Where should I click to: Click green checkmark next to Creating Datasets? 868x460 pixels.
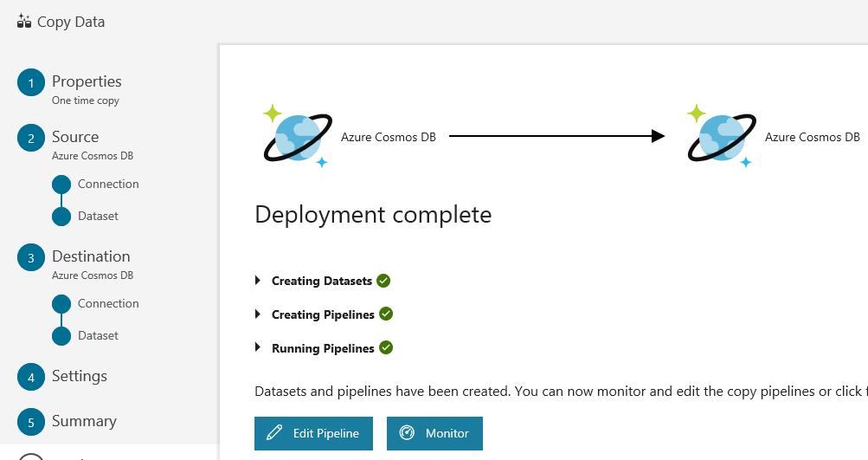[383, 281]
